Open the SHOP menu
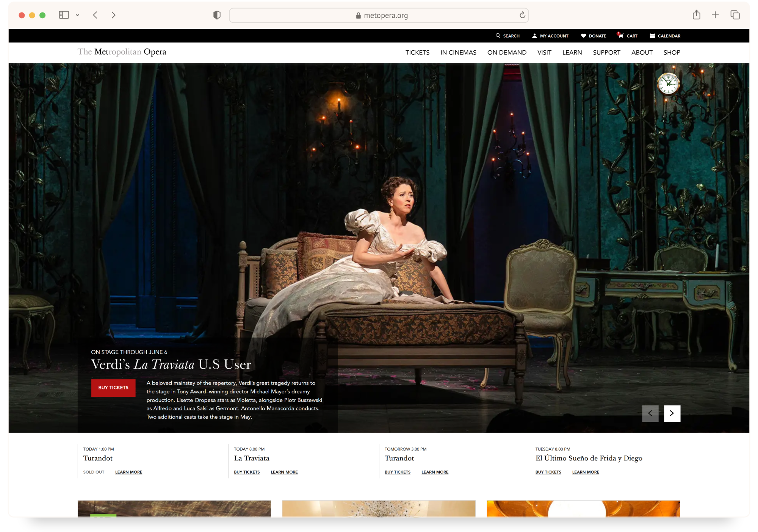The width and height of the screenshot is (758, 532). coord(672,53)
